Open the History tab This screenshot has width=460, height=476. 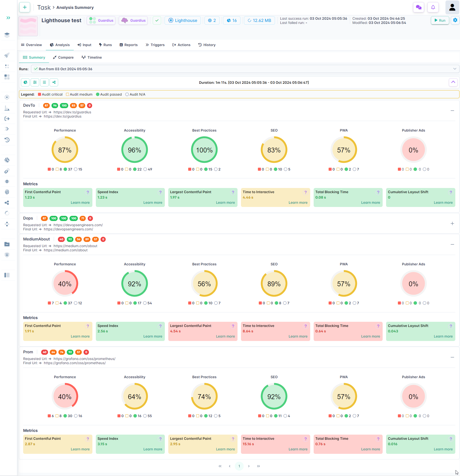(207, 45)
